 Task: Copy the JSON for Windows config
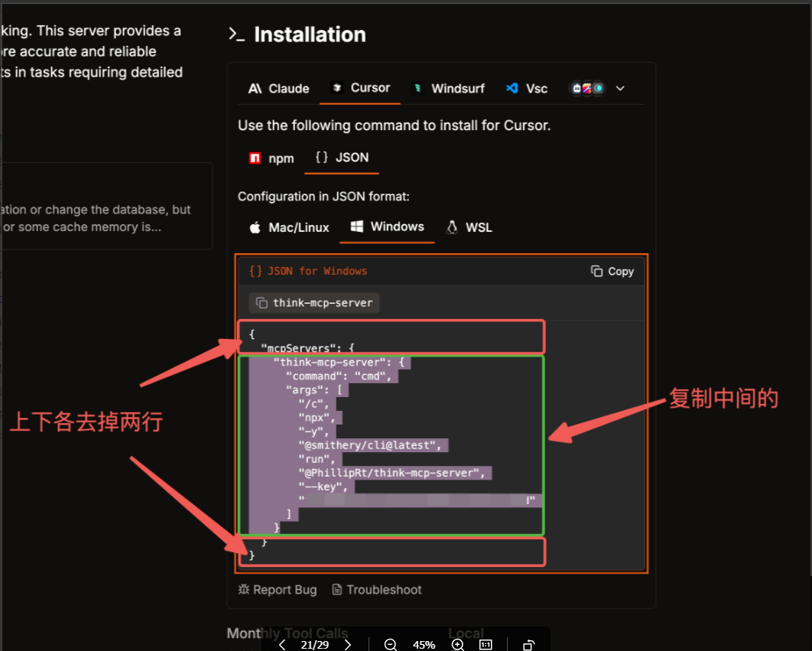click(x=612, y=272)
